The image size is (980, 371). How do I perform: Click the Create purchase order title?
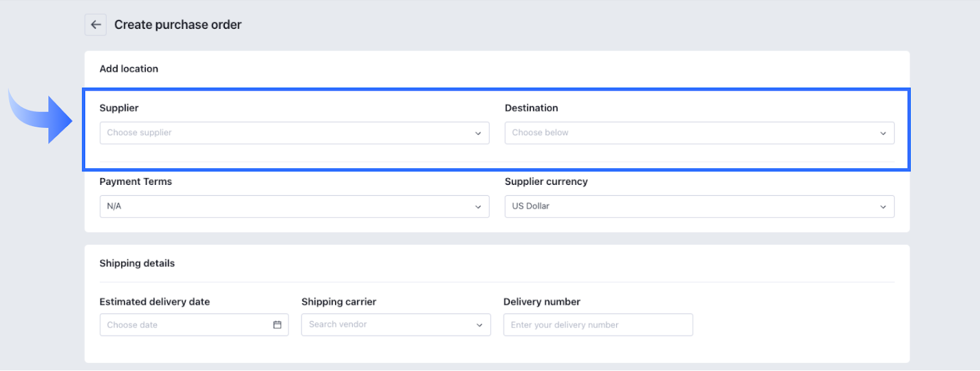(178, 24)
